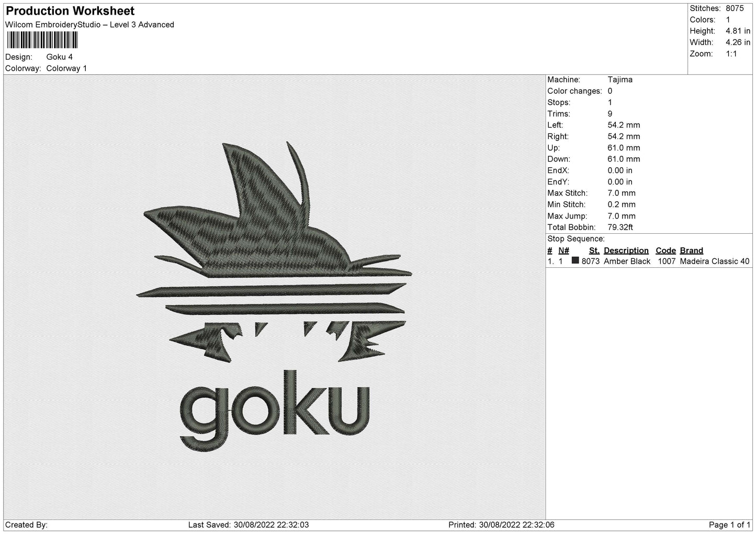Select the Colorway 1 value
This screenshot has width=756, height=534.
pos(66,69)
